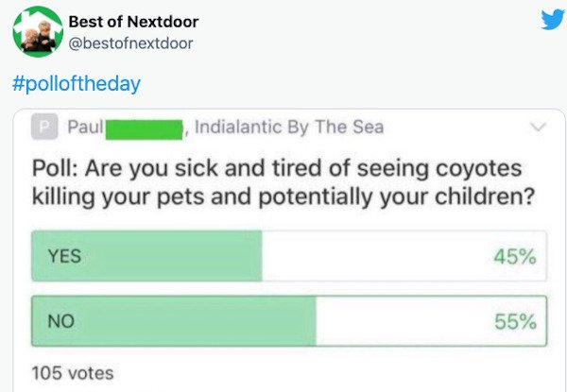The image size is (567, 392).
Task: Click the 55% result label
Action: coord(515,321)
